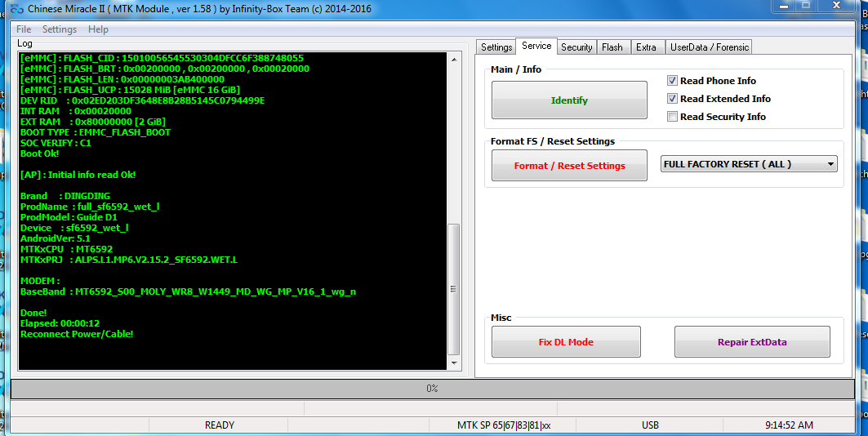Click the 'Reconnect Power/Cable!' log line

click(x=77, y=334)
